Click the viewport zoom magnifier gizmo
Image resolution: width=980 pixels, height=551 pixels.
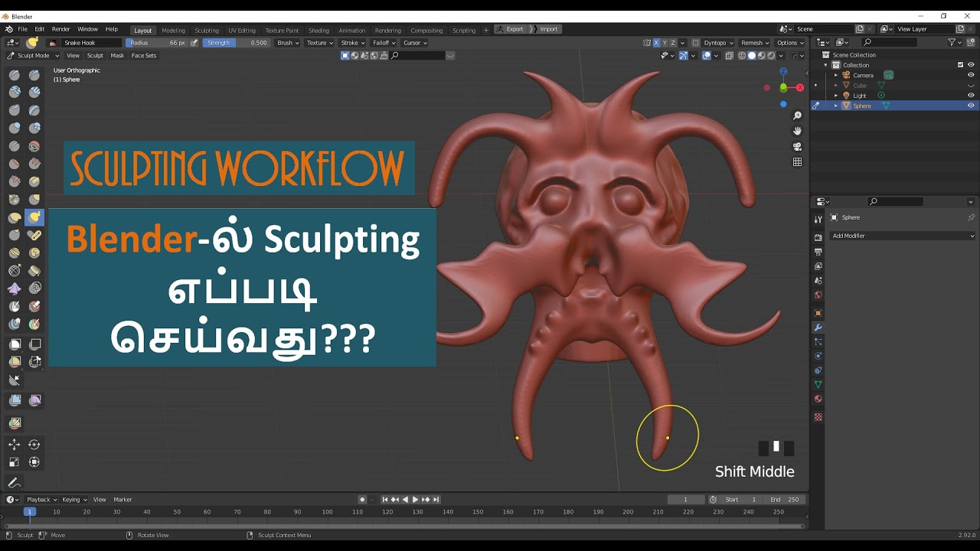tap(797, 116)
